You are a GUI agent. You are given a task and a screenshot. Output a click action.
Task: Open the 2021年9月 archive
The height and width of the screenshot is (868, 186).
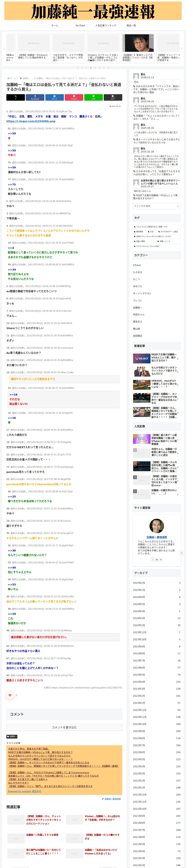click(157, 816)
